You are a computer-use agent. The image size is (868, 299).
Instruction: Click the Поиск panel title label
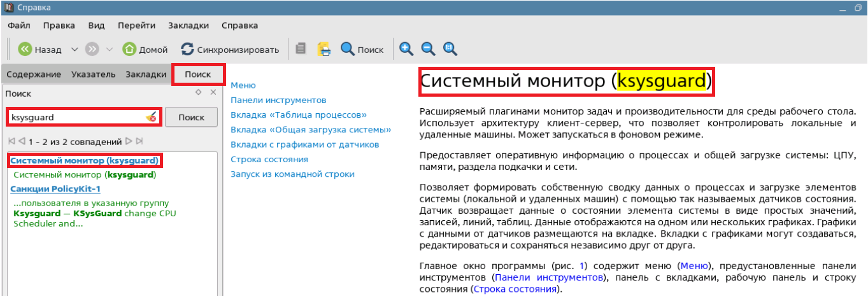(x=18, y=94)
